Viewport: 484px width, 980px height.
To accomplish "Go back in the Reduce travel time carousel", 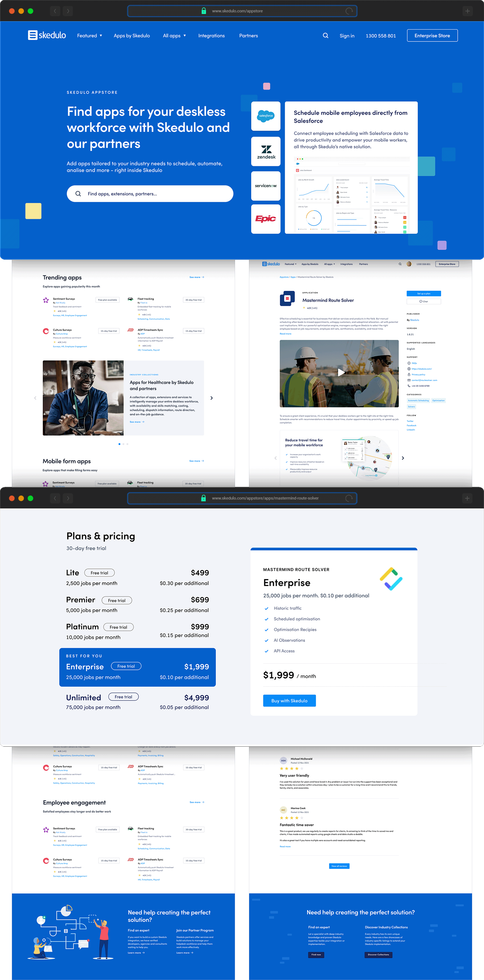I will tap(276, 458).
